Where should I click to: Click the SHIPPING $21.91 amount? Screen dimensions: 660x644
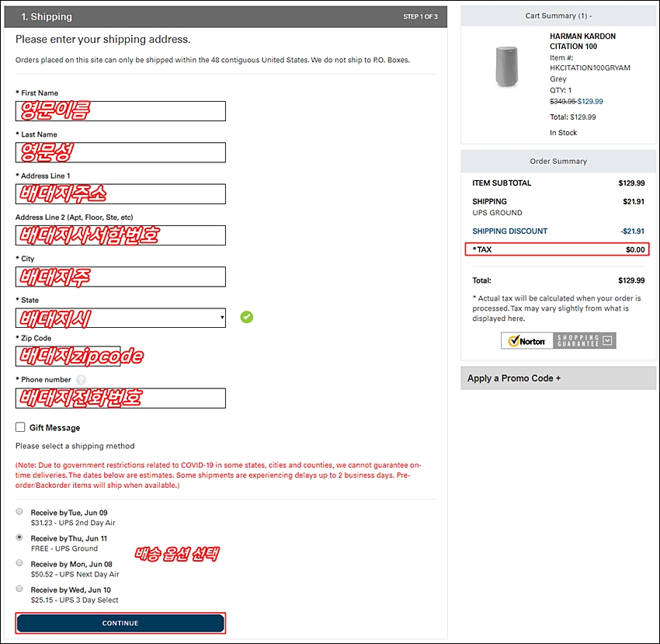[x=634, y=202]
